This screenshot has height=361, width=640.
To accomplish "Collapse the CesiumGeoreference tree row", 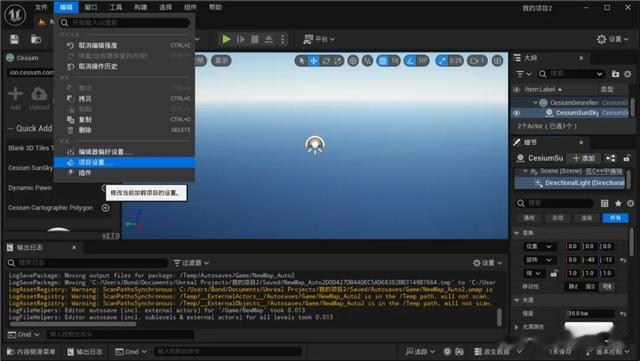I will [536, 103].
